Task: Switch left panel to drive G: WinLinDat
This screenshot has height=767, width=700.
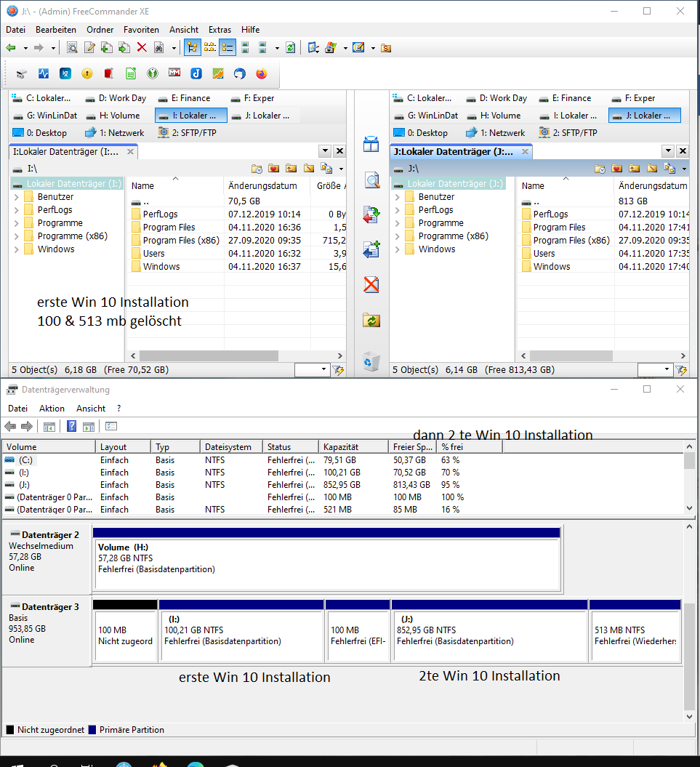Action: (45, 116)
